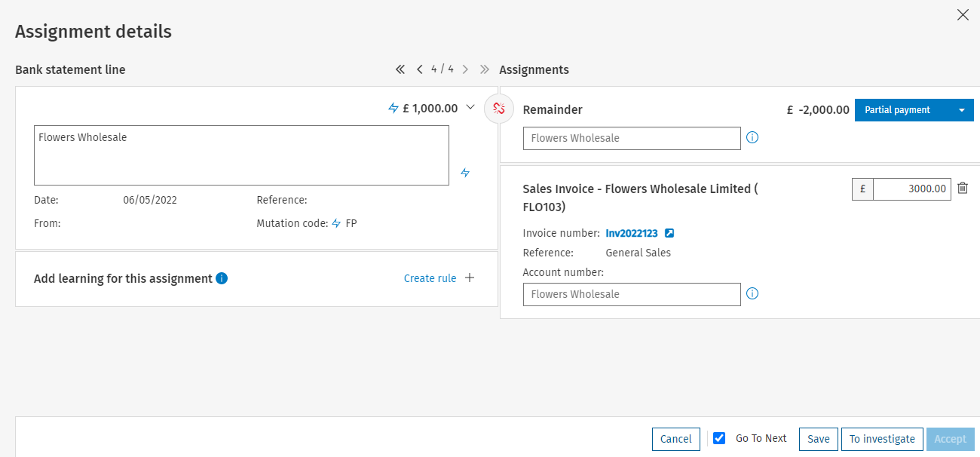Click the Create rule link
Screen dimensions: 980x457
click(x=430, y=278)
